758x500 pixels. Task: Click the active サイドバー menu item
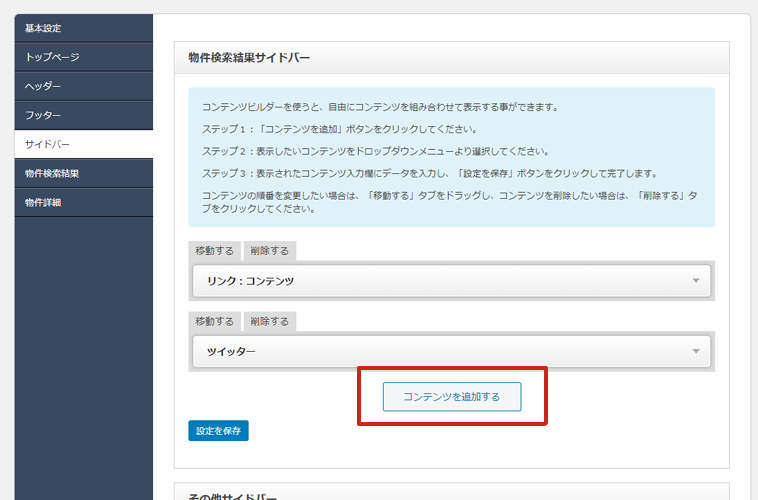(x=48, y=144)
